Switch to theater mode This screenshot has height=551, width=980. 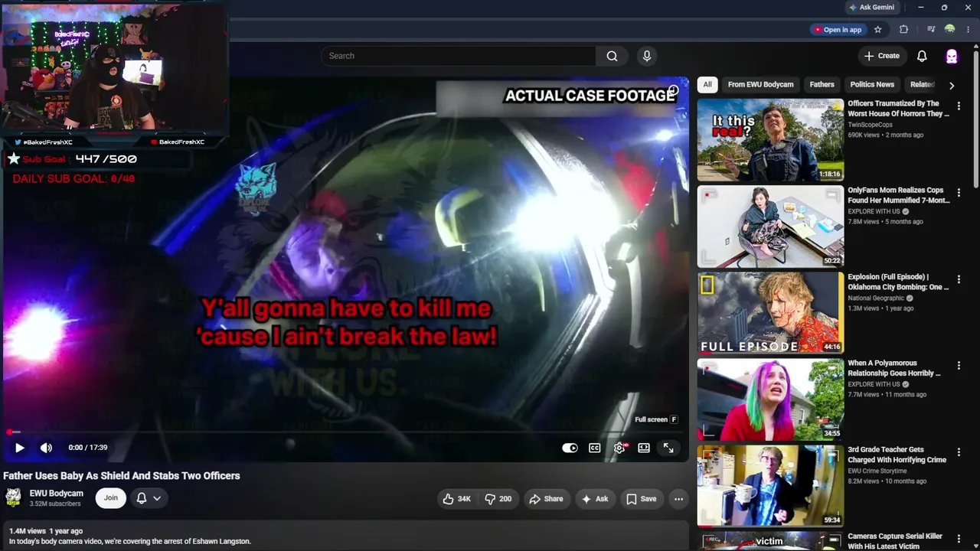(644, 448)
